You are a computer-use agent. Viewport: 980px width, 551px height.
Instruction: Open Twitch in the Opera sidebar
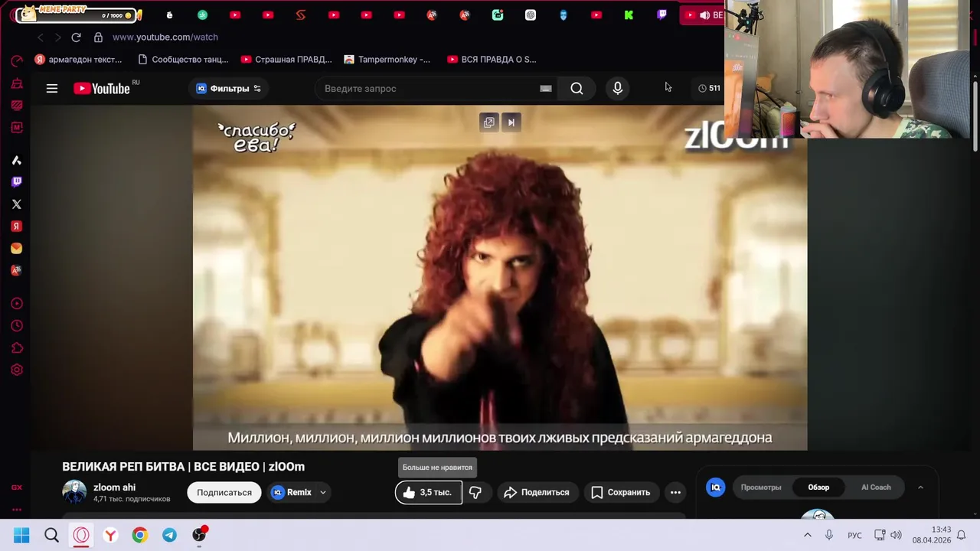tap(17, 182)
